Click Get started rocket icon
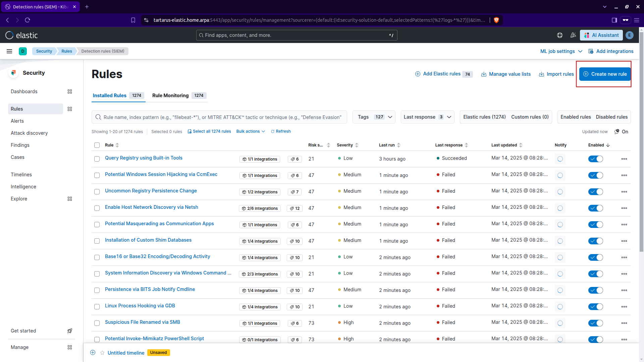The image size is (644, 362). 70,331
